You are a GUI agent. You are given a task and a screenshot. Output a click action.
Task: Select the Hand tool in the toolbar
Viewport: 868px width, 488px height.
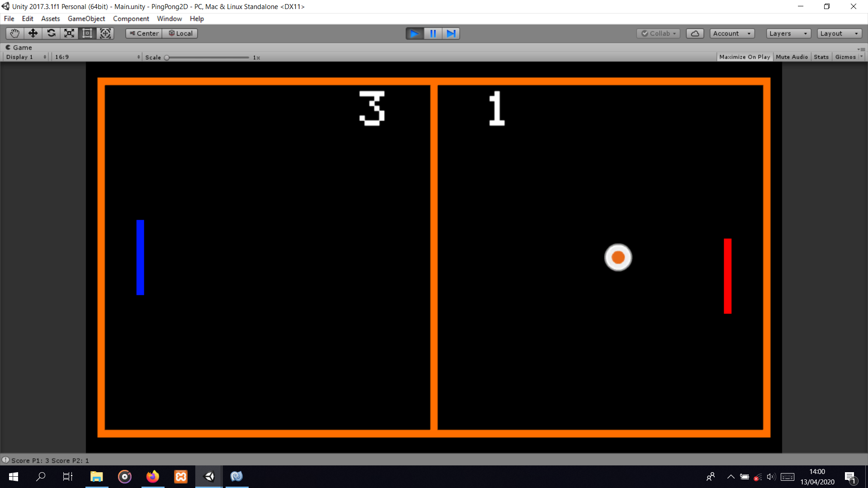coord(14,33)
